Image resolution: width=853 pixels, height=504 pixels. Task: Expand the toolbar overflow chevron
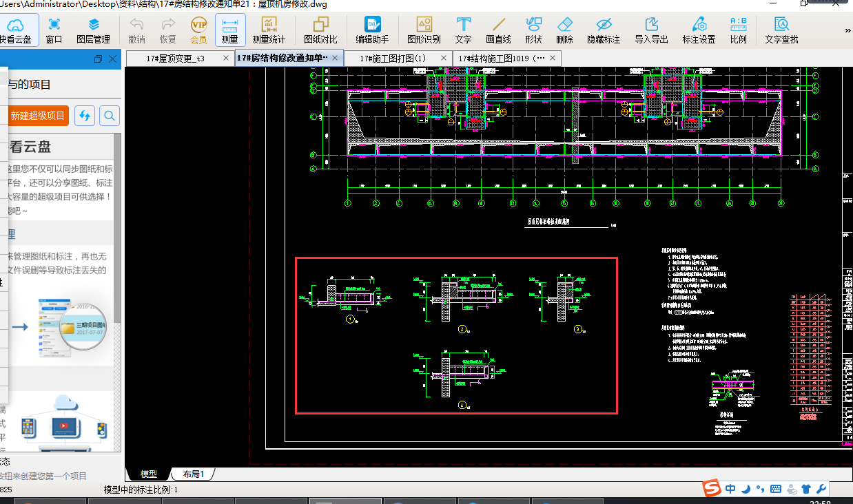[847, 31]
